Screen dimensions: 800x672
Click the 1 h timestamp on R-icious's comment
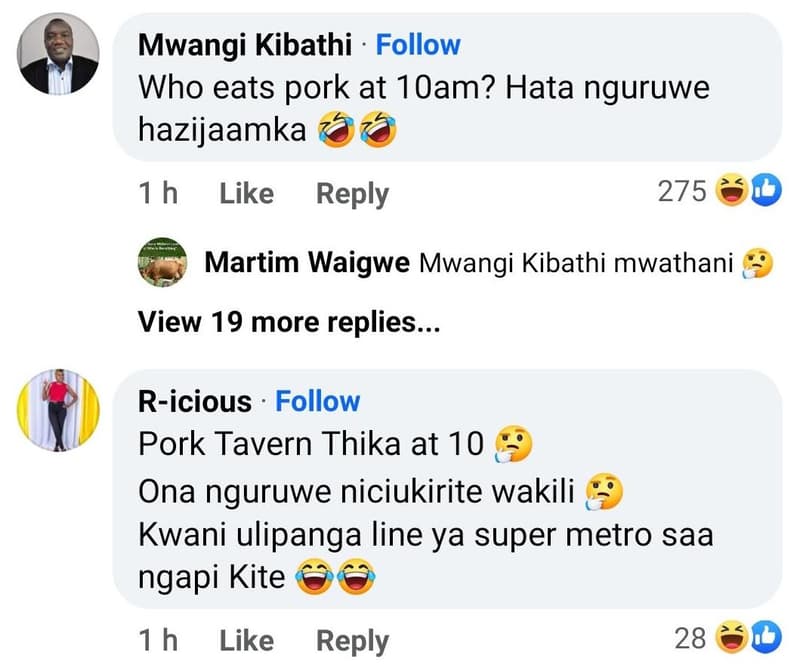(x=160, y=640)
